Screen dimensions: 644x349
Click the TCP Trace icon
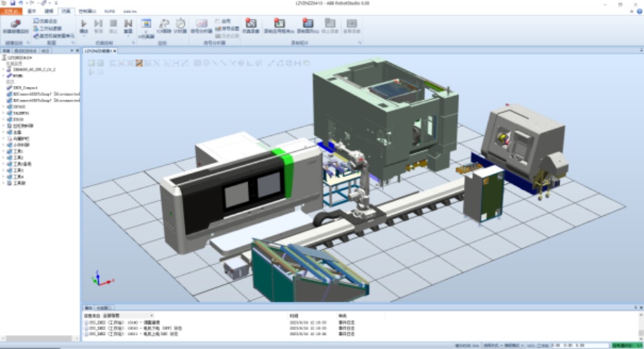tap(164, 25)
